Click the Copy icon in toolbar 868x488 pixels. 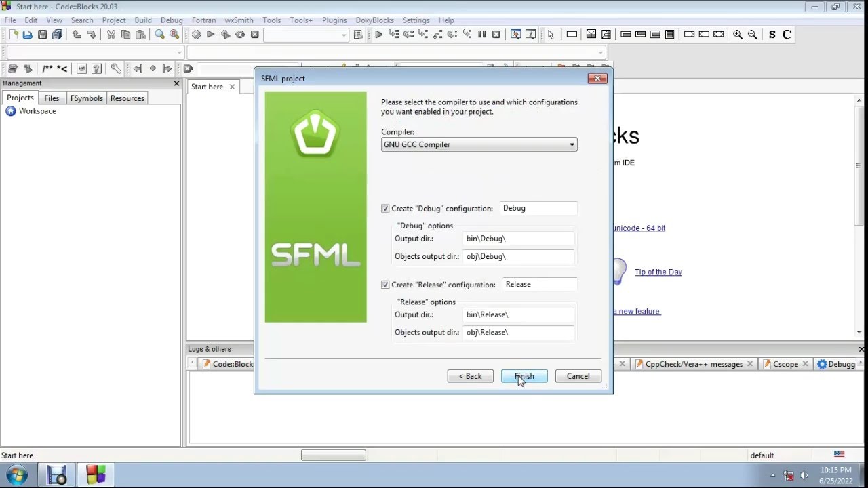(125, 35)
